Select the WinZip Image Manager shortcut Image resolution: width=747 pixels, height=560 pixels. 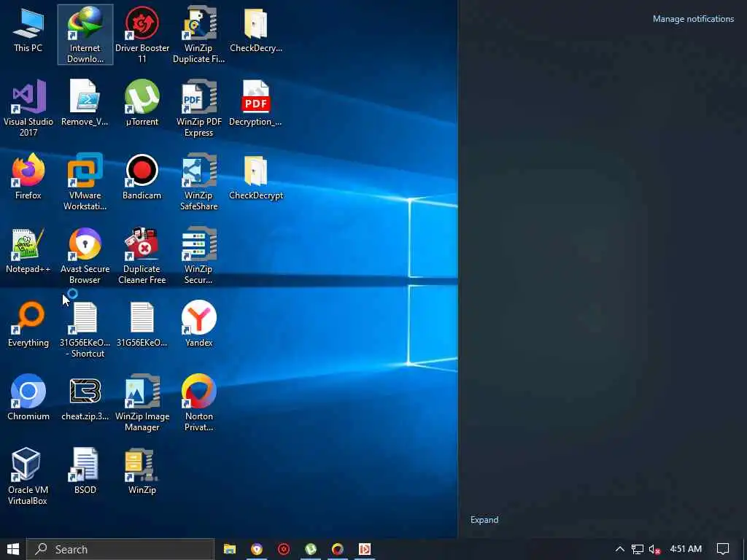pos(142,403)
